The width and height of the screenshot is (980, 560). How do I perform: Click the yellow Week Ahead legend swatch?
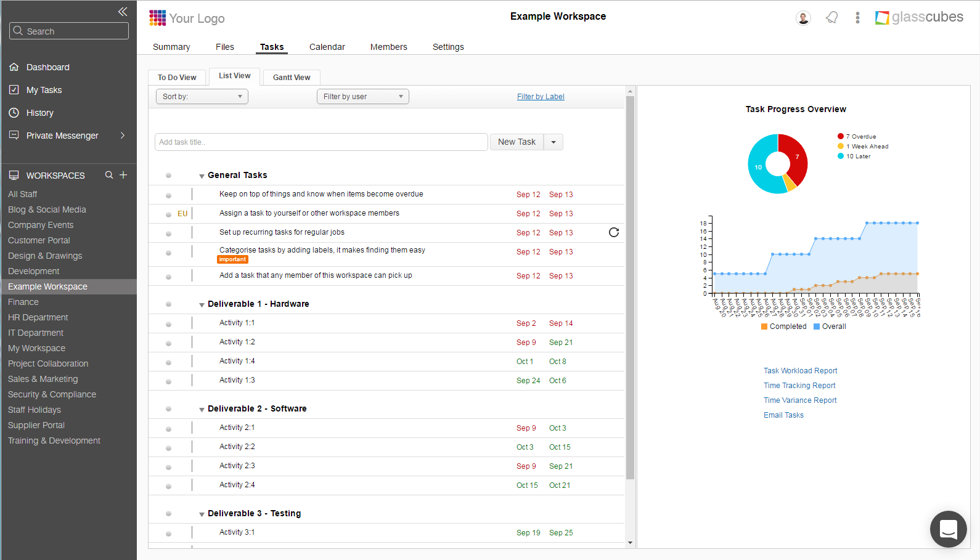tap(841, 146)
